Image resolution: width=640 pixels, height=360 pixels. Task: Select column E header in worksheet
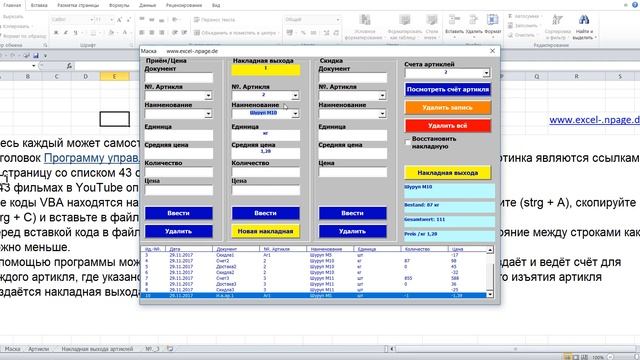114,76
